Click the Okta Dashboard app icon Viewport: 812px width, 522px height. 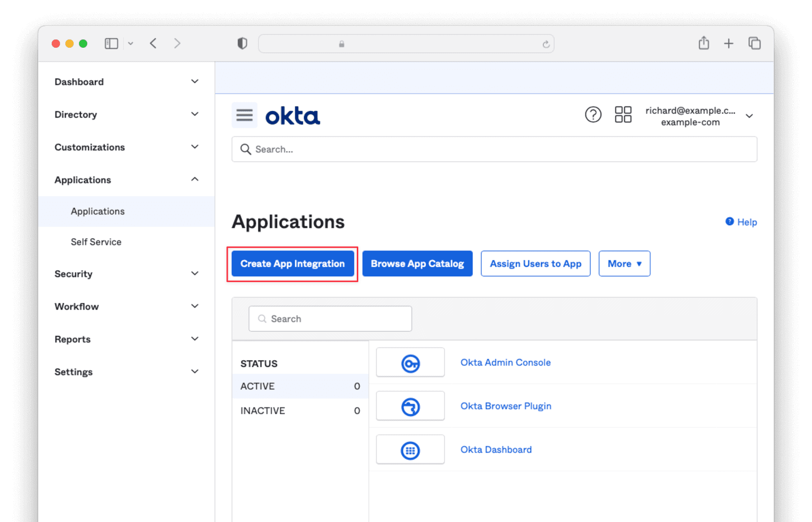(410, 450)
